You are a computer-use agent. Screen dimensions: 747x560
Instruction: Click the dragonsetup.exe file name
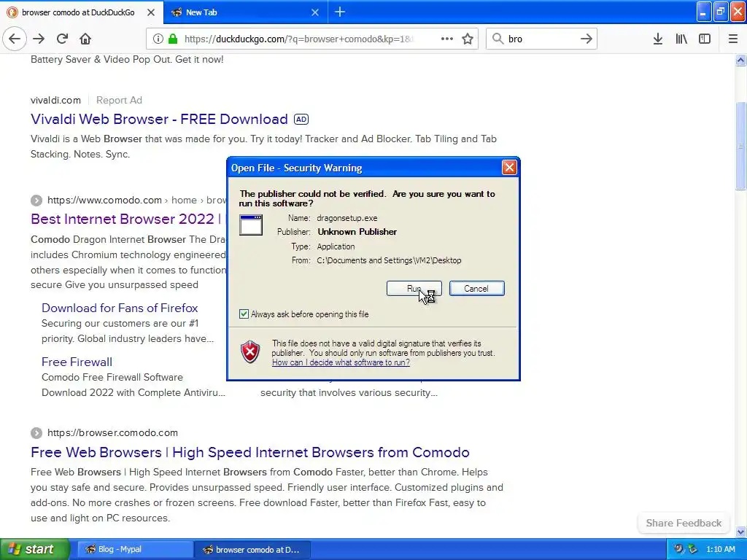(347, 218)
